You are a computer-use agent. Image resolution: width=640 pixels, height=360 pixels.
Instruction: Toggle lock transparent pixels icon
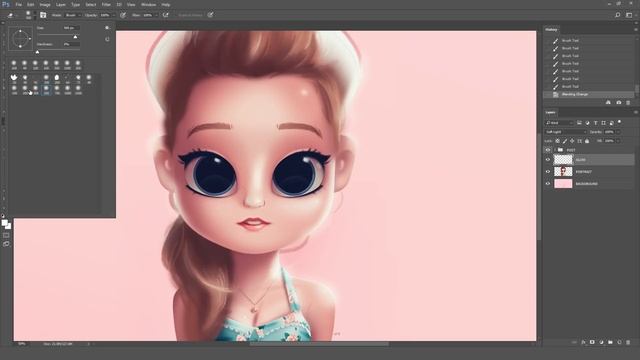pos(558,141)
